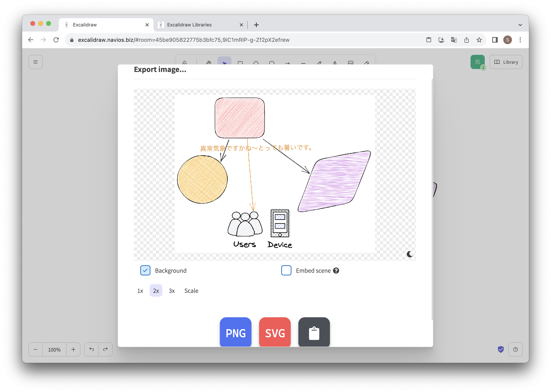Open the Google Translate page icon

point(454,40)
